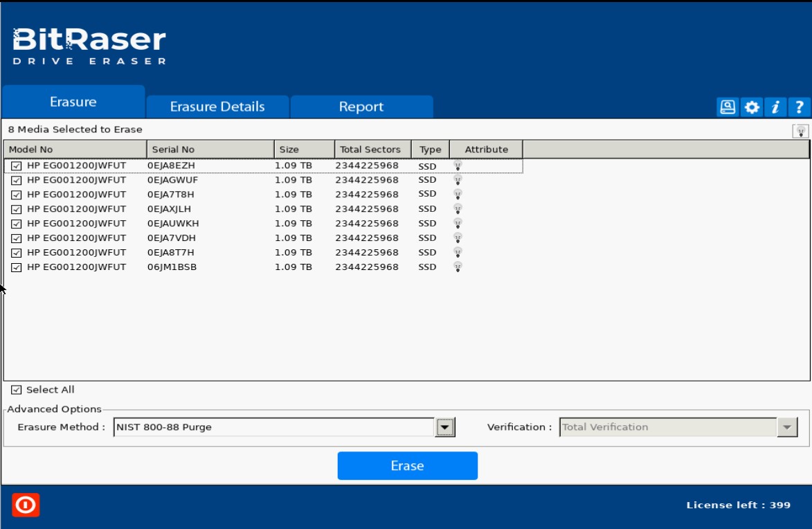The width and height of the screenshot is (812, 529).
Task: Click attribute bulb icon for 0EJA7T8H
Action: 458,195
